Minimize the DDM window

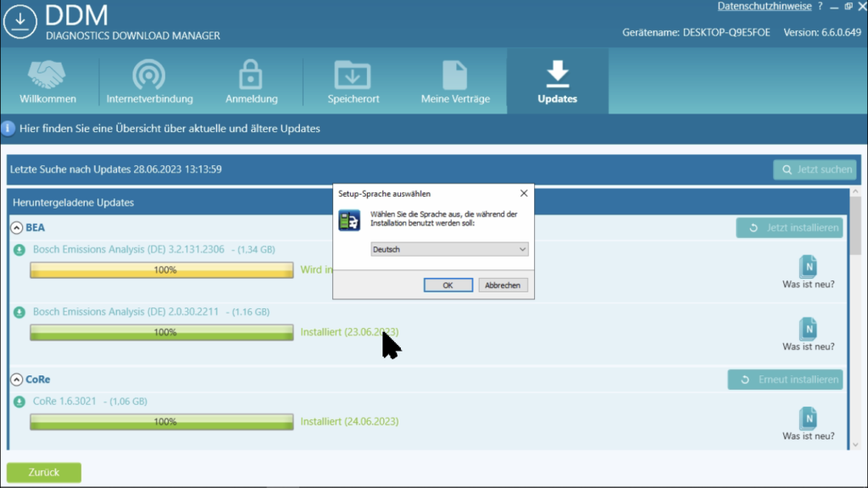click(x=834, y=7)
